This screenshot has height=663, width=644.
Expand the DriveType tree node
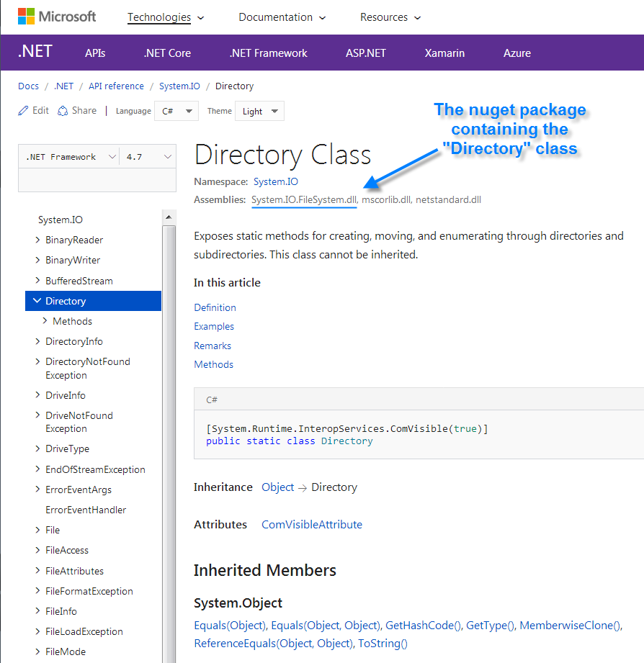tap(37, 448)
